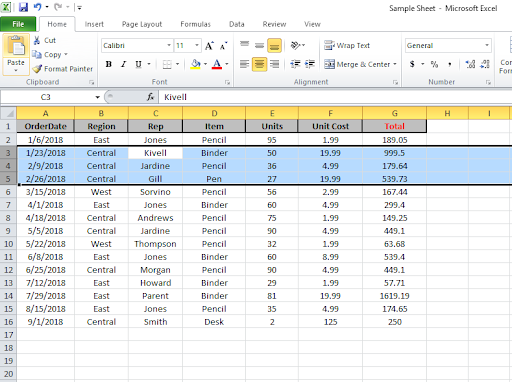Toggle Bold formatting

(108, 64)
